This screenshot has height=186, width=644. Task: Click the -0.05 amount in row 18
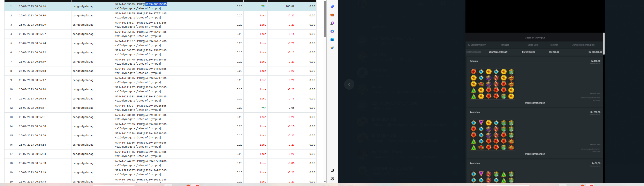291,163
